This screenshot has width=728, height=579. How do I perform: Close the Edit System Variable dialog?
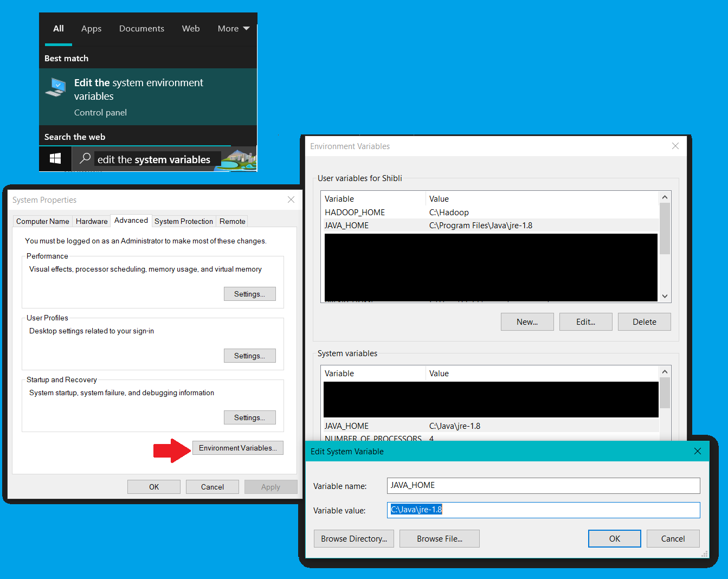pos(698,451)
